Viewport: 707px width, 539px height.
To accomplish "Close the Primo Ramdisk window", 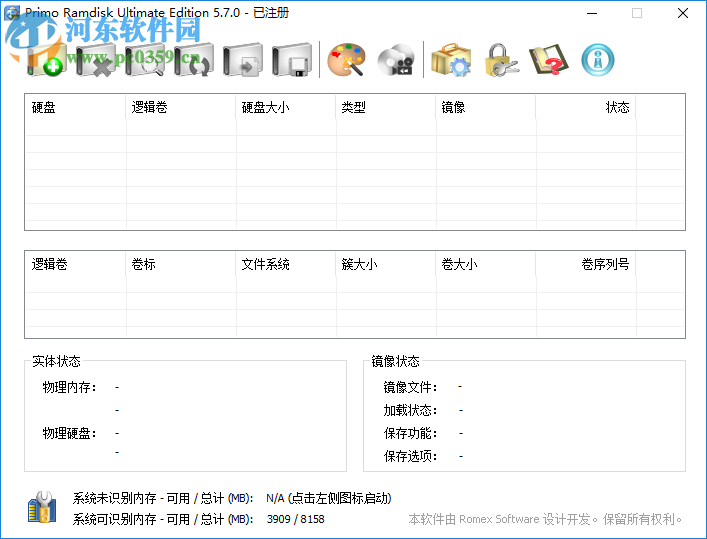I will (683, 13).
